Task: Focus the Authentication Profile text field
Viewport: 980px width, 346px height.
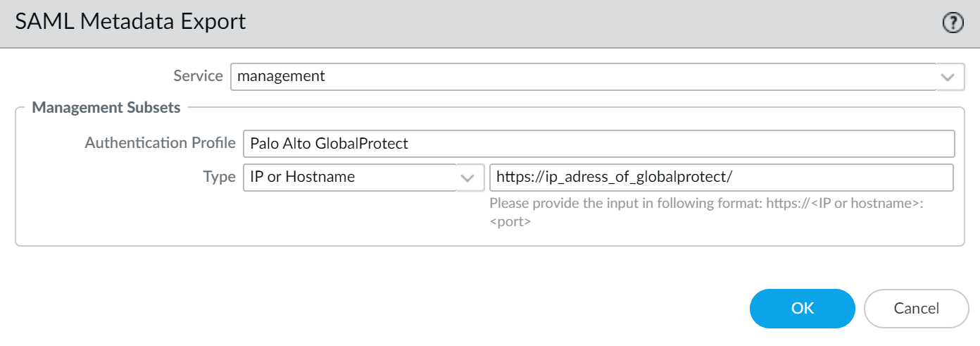Action: (x=598, y=144)
